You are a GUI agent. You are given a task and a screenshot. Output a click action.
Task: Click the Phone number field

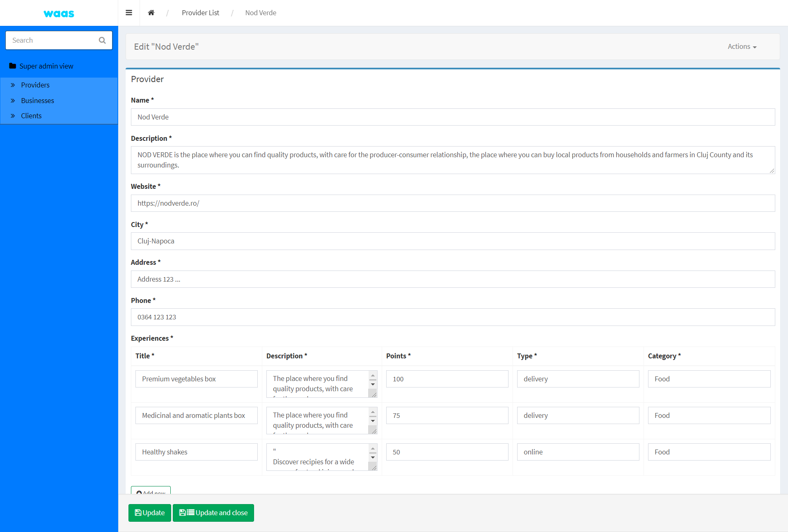coord(452,317)
